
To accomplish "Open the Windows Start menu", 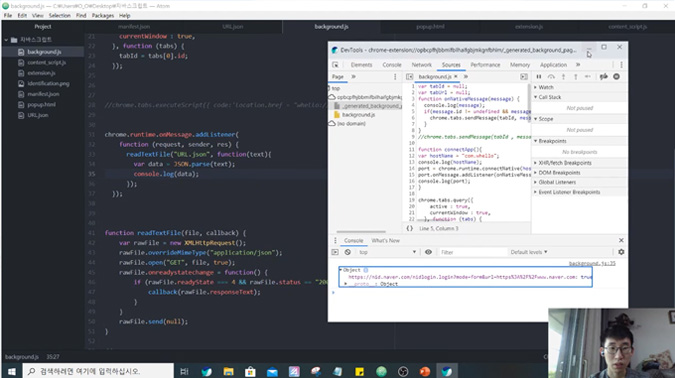I will 12,371.
